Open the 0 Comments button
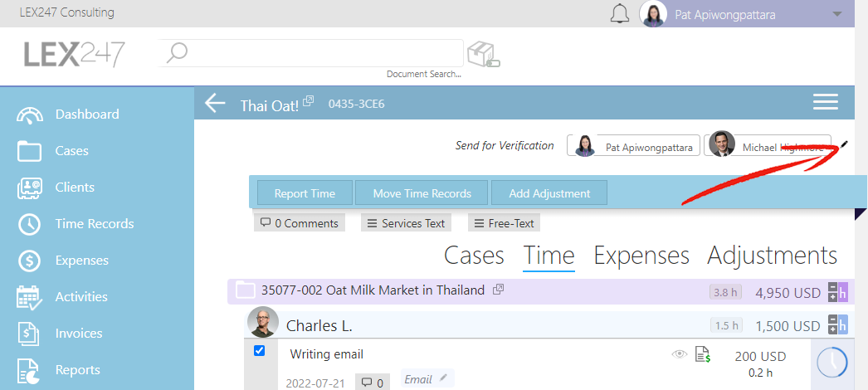This screenshot has height=390, width=868. point(300,223)
